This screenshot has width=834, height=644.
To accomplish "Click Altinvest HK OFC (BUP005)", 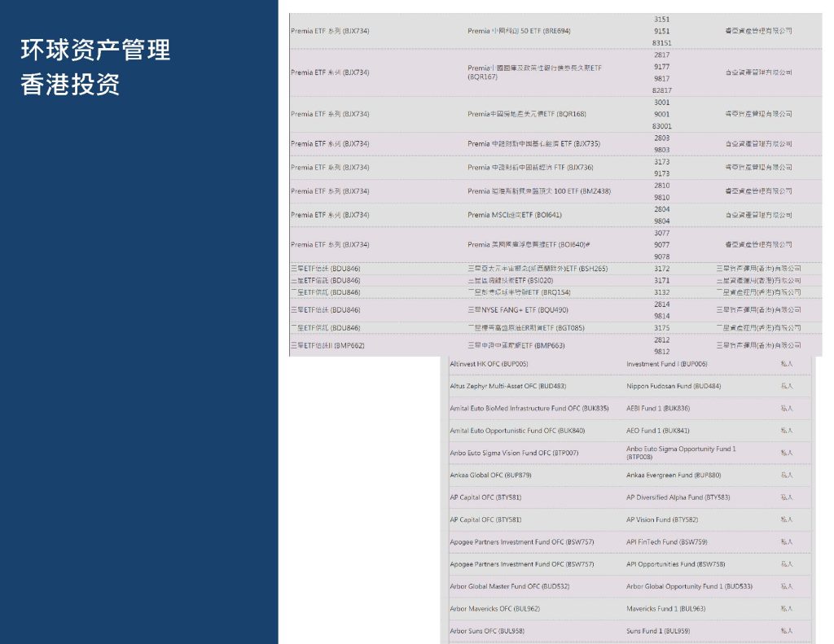I will click(489, 364).
